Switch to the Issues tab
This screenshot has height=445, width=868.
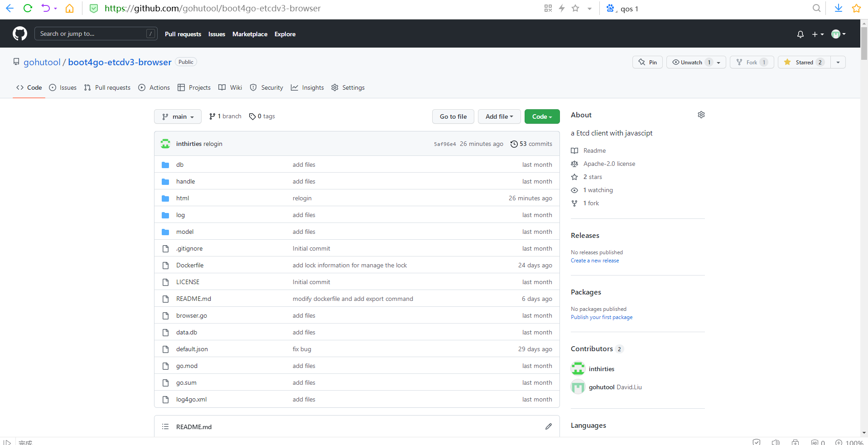pos(63,87)
